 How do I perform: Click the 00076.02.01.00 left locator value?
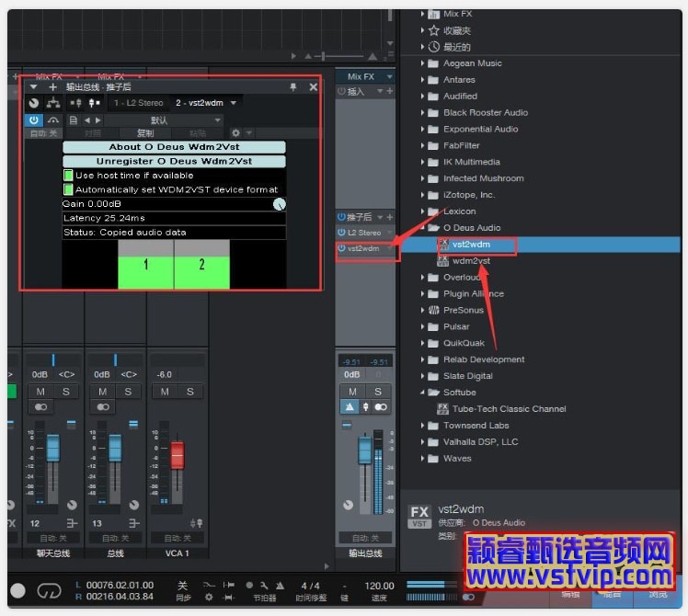[x=120, y=586]
